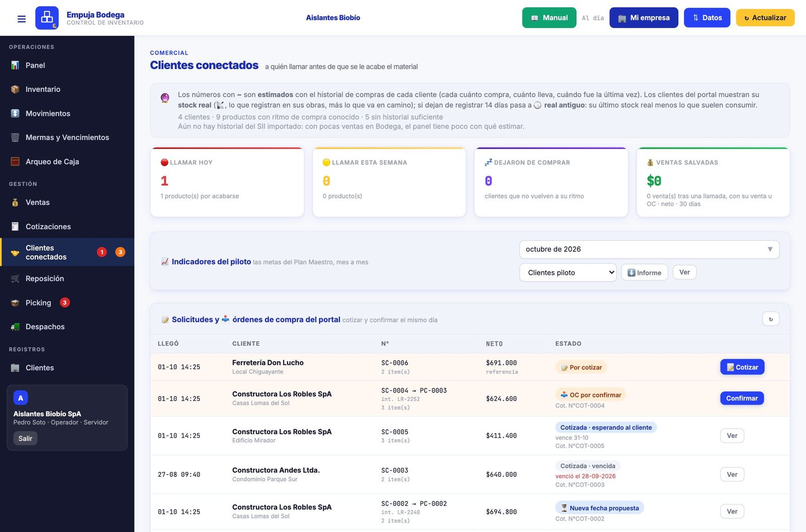Click the Neto column header
Viewport: 806px width, 532px height.
[x=494, y=344]
